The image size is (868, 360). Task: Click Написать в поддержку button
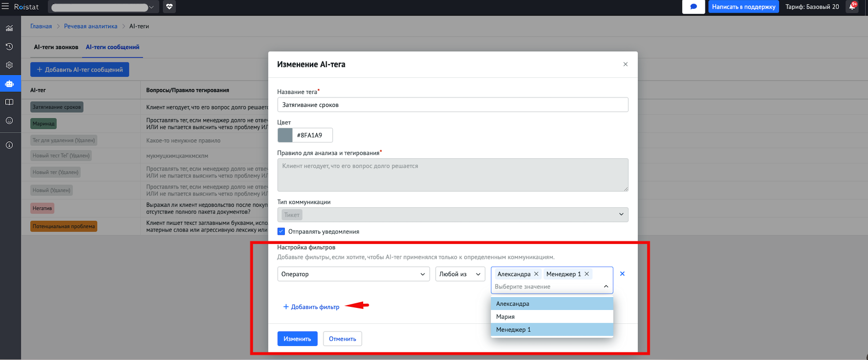[x=743, y=7]
